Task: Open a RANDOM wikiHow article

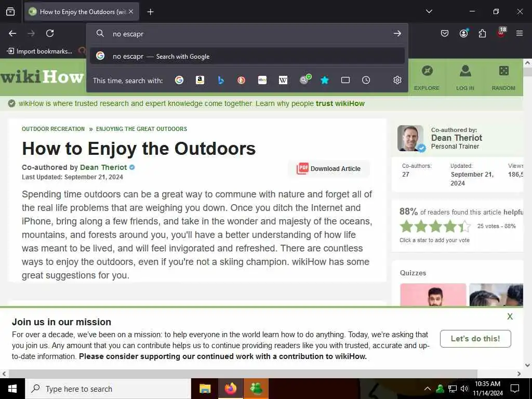Action: [503, 78]
